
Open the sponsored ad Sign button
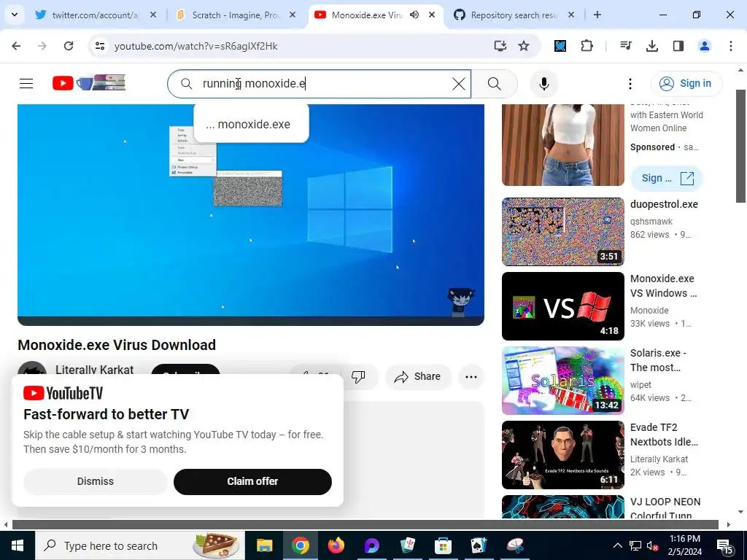667,178
